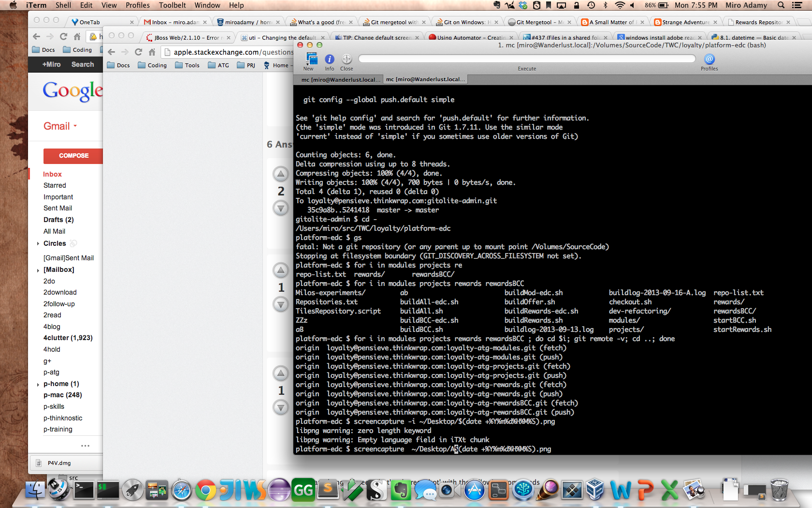Click the Google logo in Gmail window
The height and width of the screenshot is (508, 812).
click(x=72, y=91)
